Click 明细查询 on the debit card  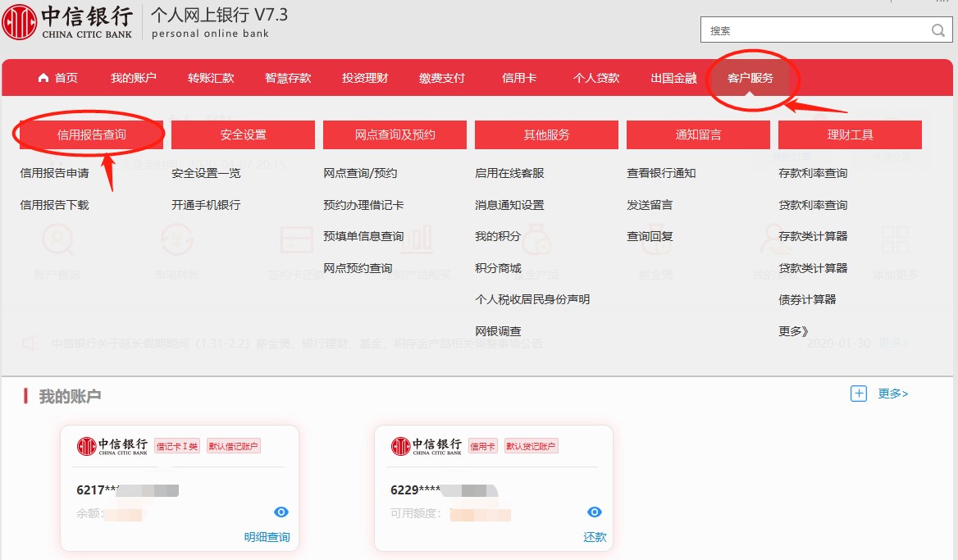(x=267, y=537)
